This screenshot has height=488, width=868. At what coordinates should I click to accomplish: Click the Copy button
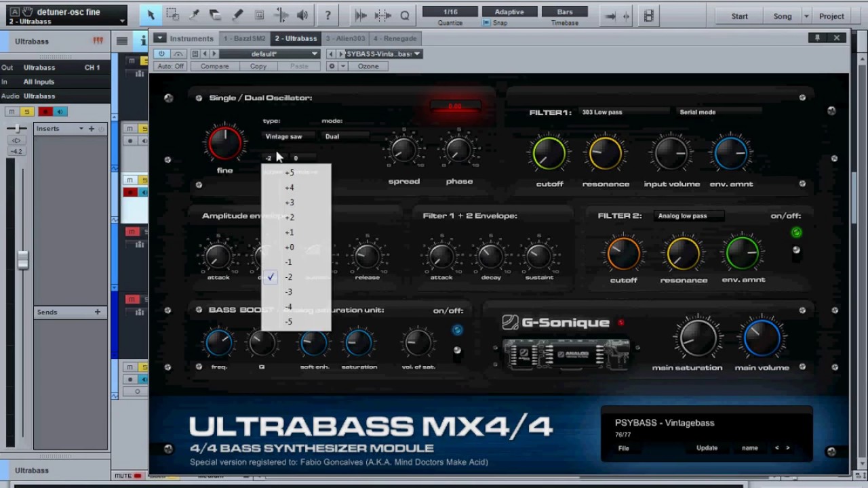point(258,66)
